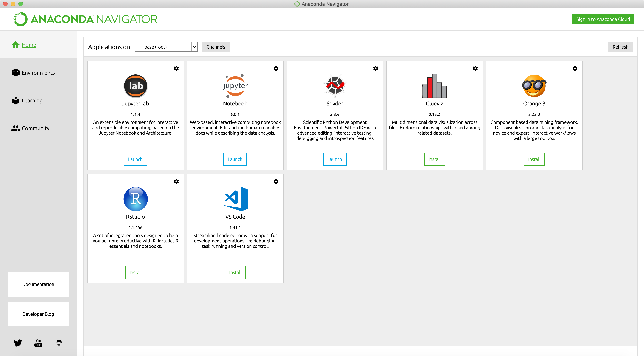Click the 'Applications on' label
The width and height of the screenshot is (644, 356).
click(x=109, y=47)
